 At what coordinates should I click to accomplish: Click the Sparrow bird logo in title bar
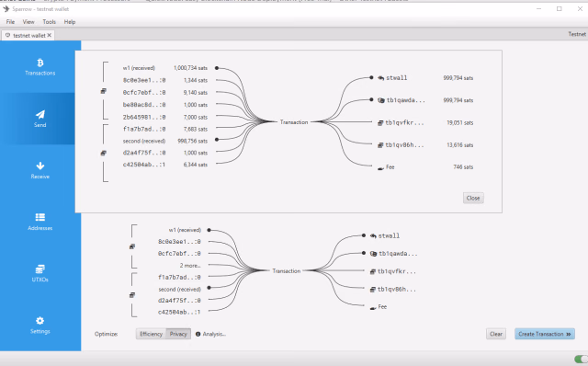[6, 8]
